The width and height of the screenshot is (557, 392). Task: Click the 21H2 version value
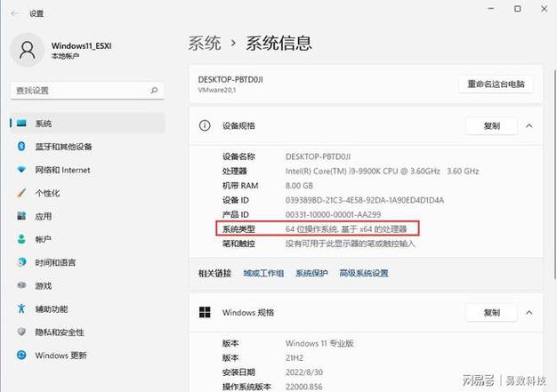(x=295, y=357)
